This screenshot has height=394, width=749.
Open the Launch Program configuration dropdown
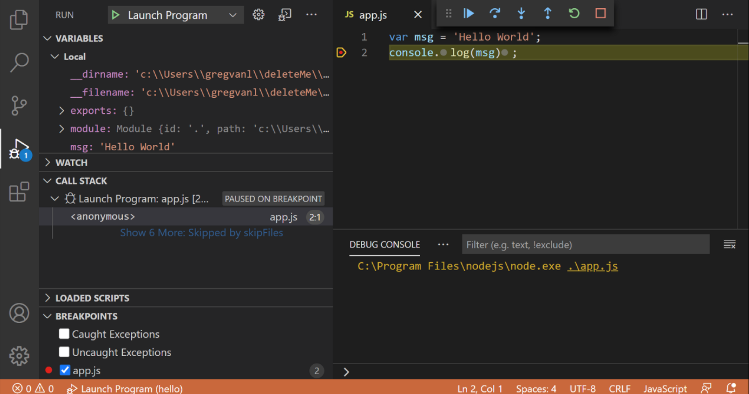pos(175,15)
